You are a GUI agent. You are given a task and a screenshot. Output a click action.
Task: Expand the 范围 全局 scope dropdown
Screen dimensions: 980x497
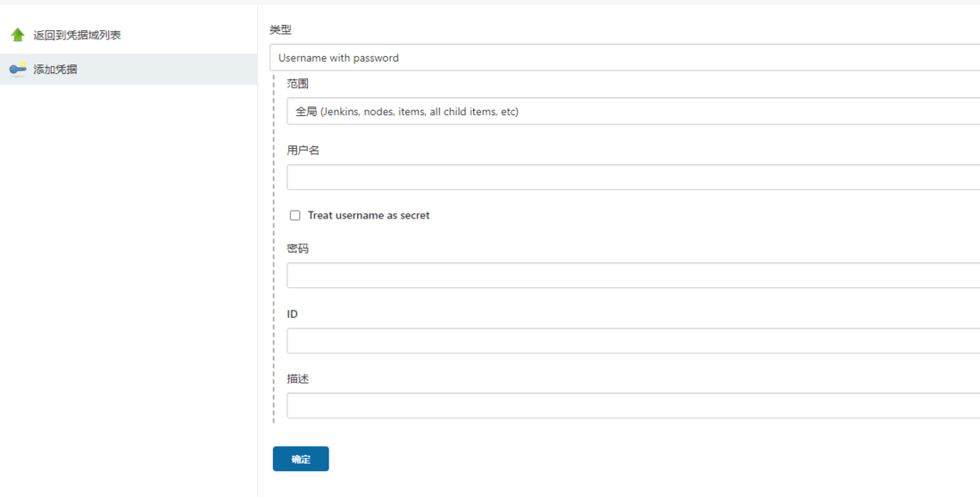633,112
